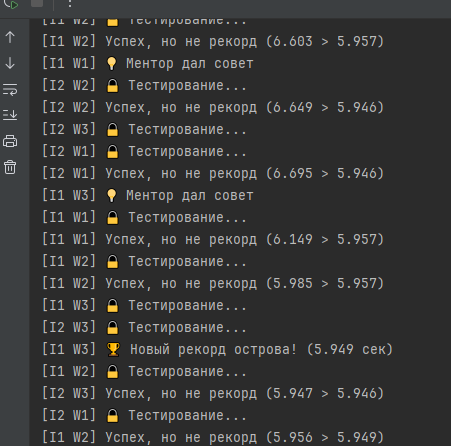Click the last line showing 5.956 > 5.949

(x=213, y=438)
